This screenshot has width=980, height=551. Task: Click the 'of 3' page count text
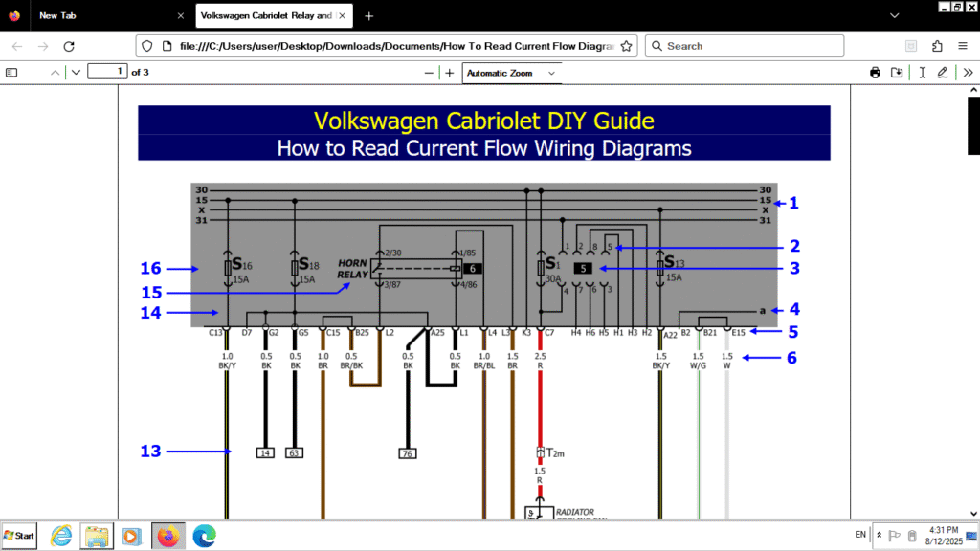[x=140, y=73]
